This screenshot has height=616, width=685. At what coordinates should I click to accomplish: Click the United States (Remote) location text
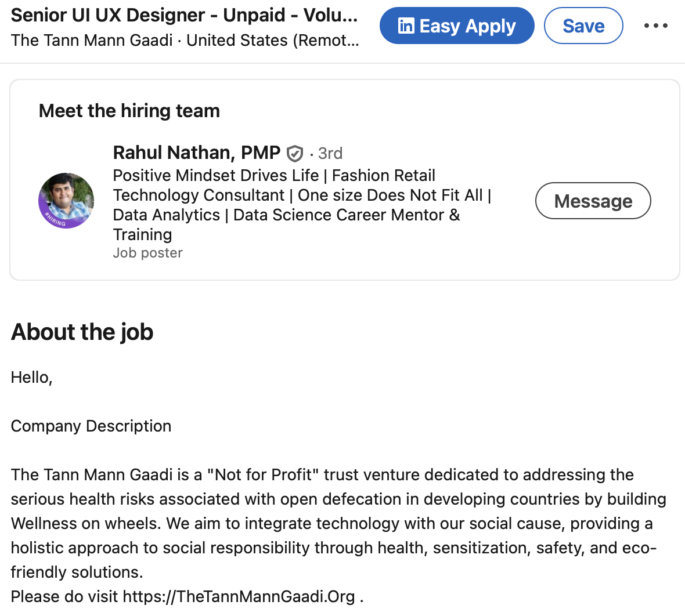point(272,41)
